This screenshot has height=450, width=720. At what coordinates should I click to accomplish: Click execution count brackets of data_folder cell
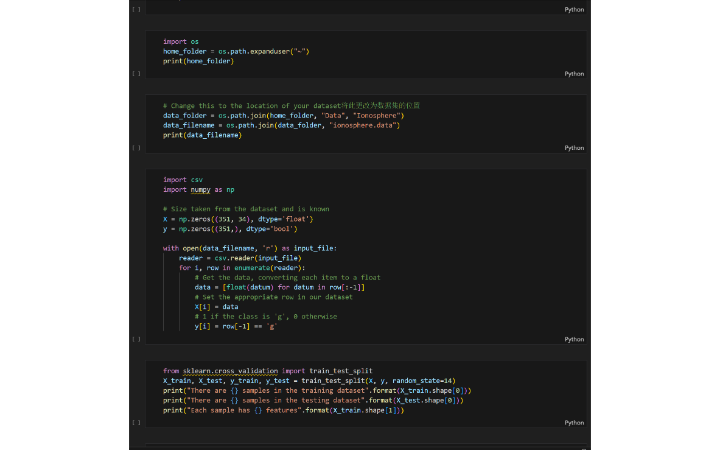click(x=136, y=148)
